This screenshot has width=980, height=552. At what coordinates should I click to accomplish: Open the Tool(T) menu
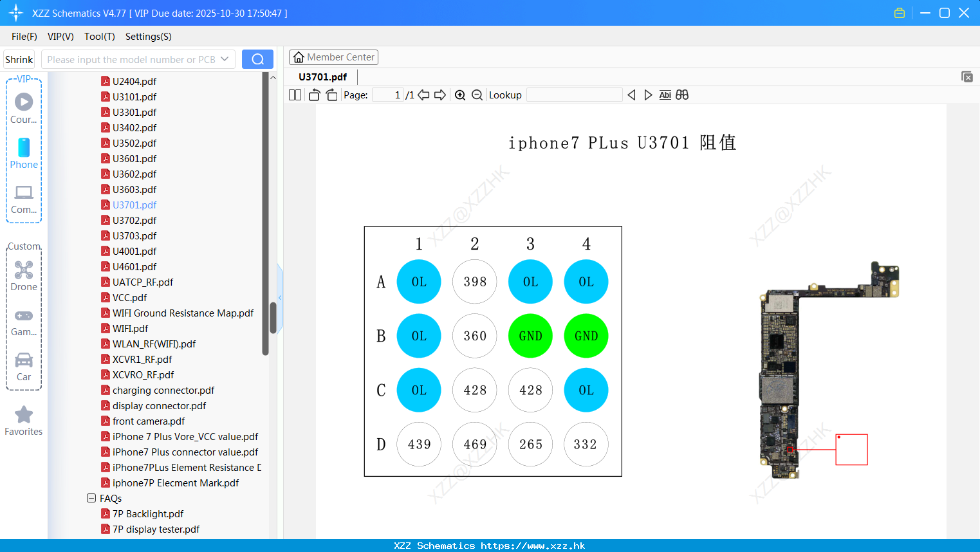click(x=100, y=37)
